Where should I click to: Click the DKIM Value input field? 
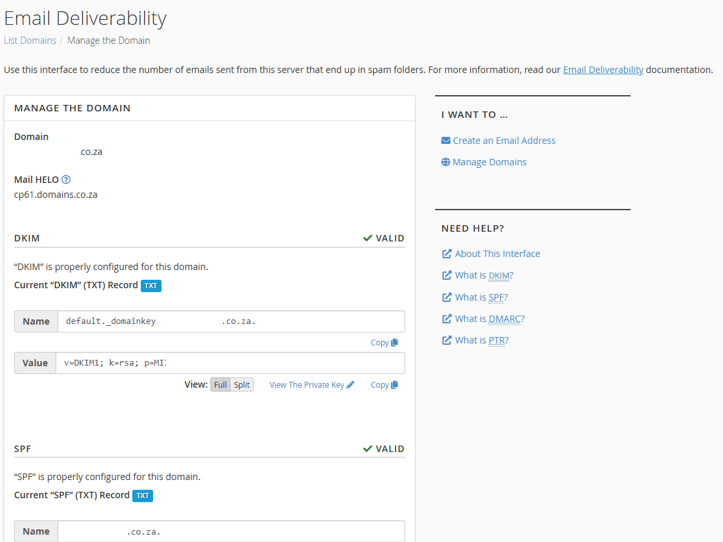pos(230,363)
